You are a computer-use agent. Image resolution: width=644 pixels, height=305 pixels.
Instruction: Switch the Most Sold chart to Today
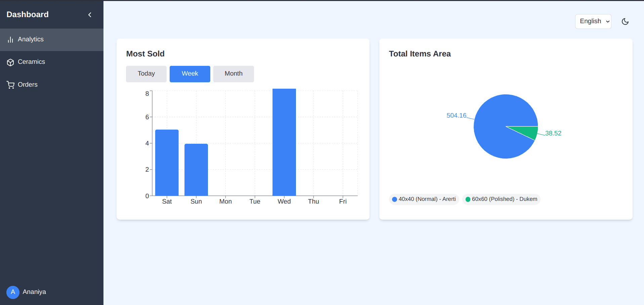point(146,74)
